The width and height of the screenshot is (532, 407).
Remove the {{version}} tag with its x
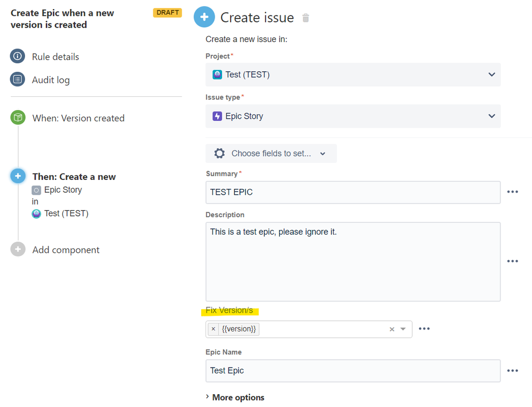pyautogui.click(x=213, y=329)
